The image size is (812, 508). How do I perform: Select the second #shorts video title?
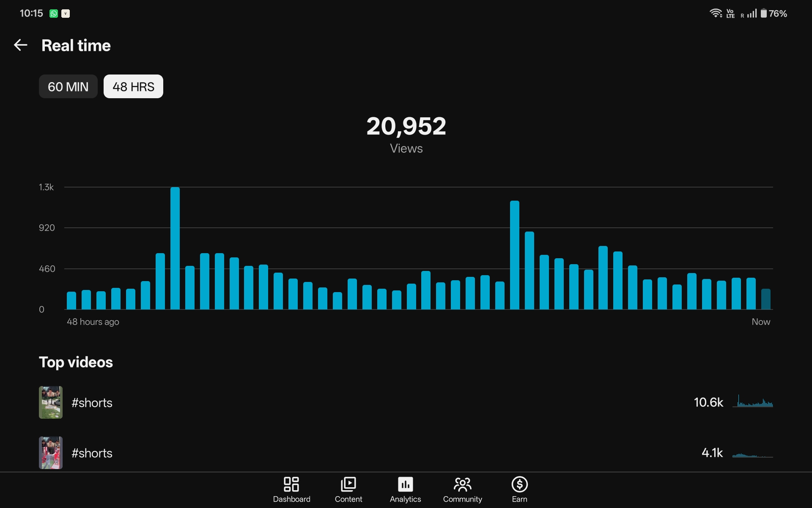point(92,453)
